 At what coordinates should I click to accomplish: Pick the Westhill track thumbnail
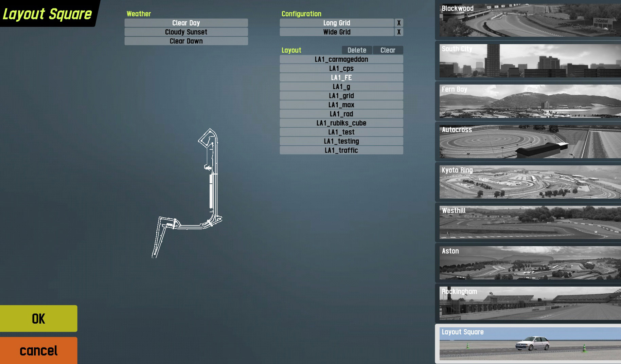tap(530, 222)
